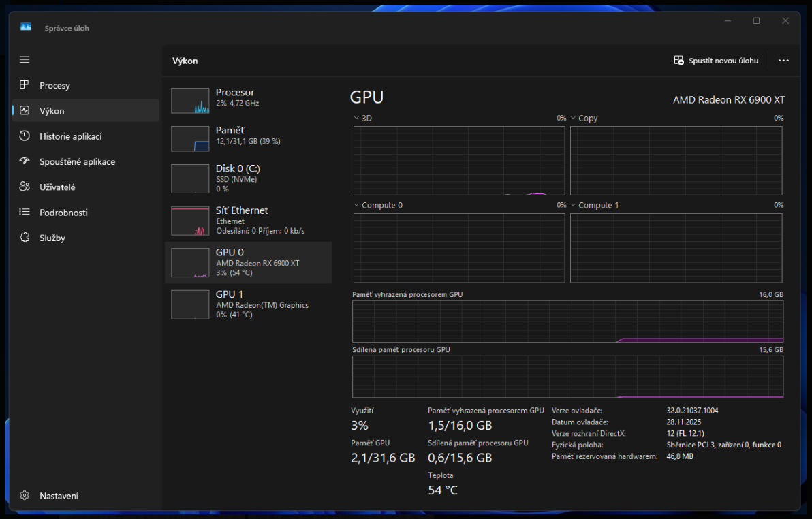Click the 1,5/16,0 GB dedicated memory value
Image resolution: width=812 pixels, height=519 pixels.
pyautogui.click(x=460, y=426)
